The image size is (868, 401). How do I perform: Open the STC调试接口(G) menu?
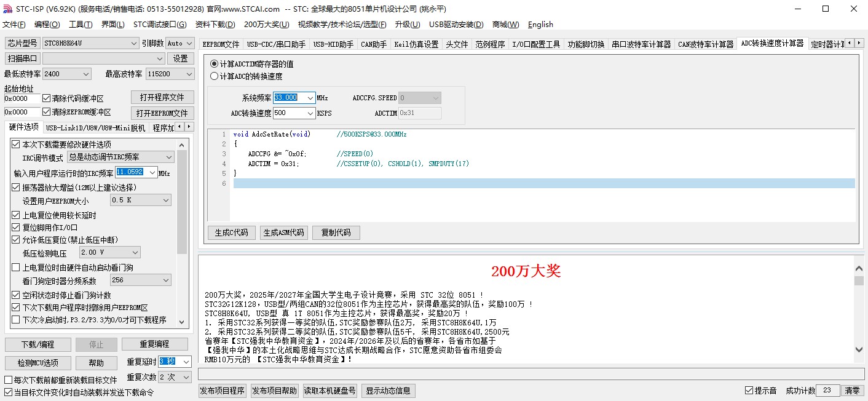tap(160, 25)
